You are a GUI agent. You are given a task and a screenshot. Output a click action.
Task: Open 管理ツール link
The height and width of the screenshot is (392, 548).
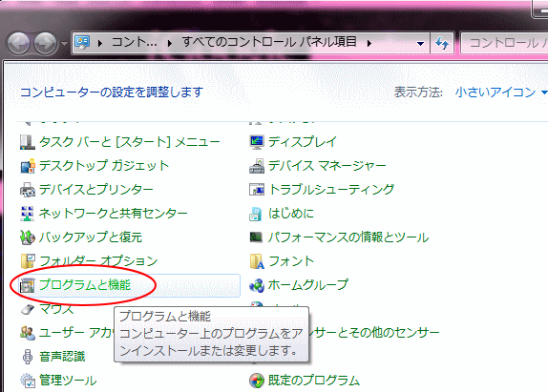68,381
